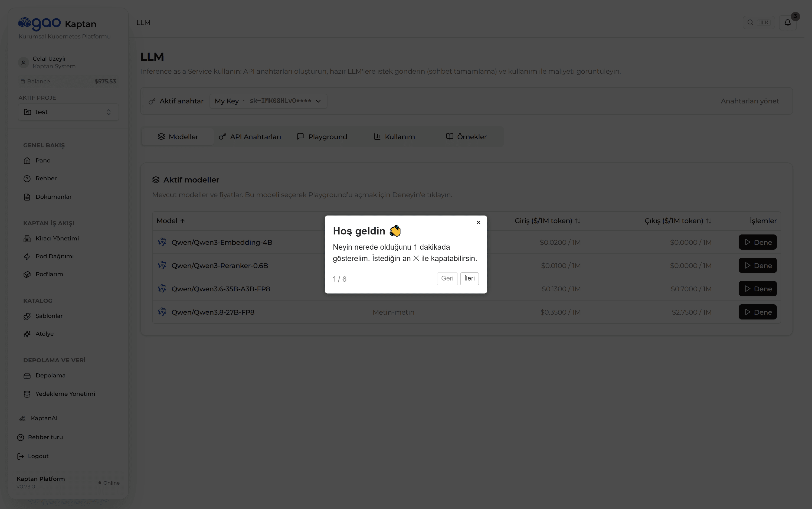Open the Şablonlar puzzle icon

tap(27, 316)
